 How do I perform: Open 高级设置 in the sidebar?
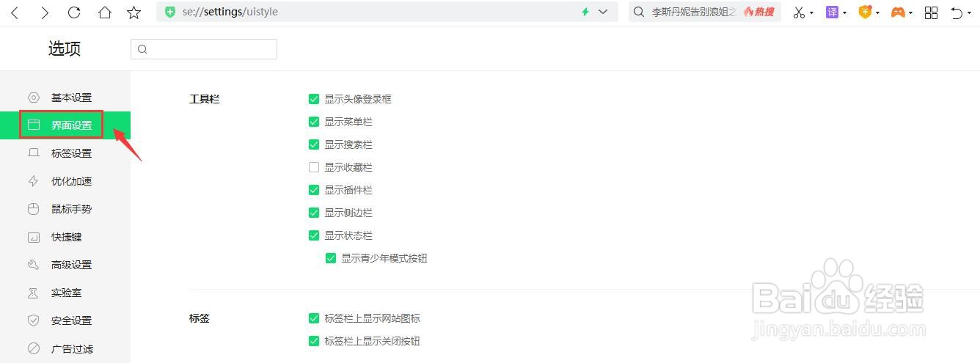point(65,265)
